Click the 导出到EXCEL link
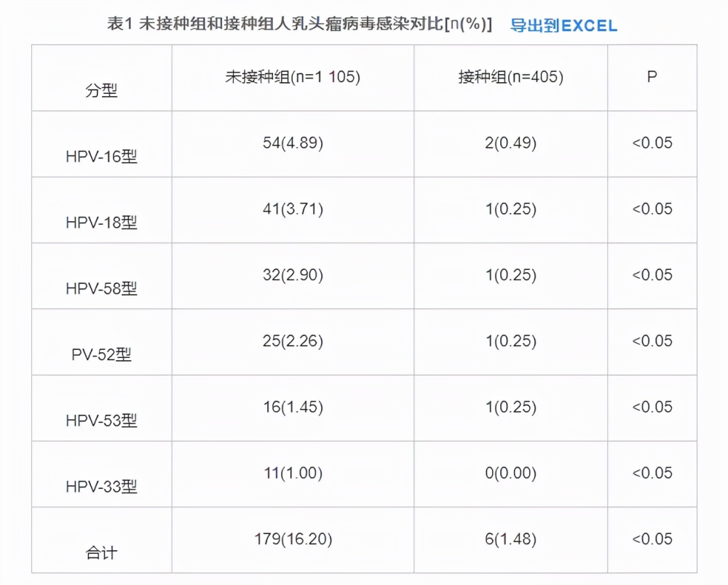The image size is (728, 585). click(563, 25)
